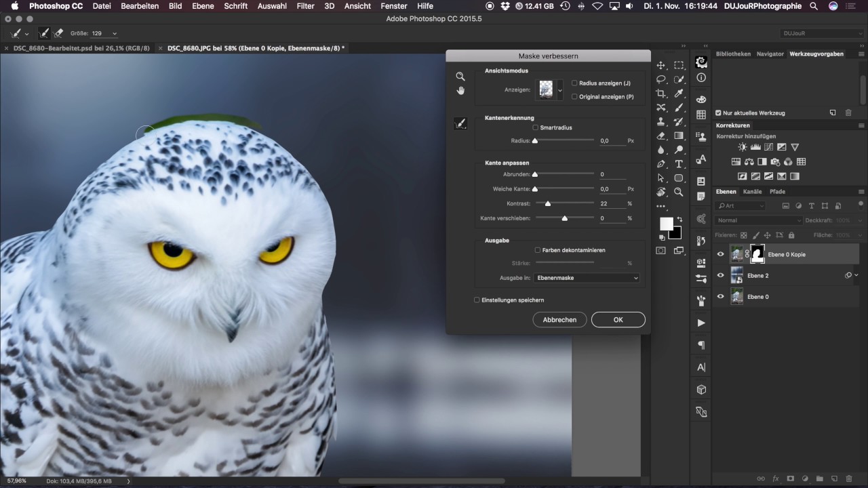Delete tool preset trash icon
868x488 pixels.
[x=848, y=113]
